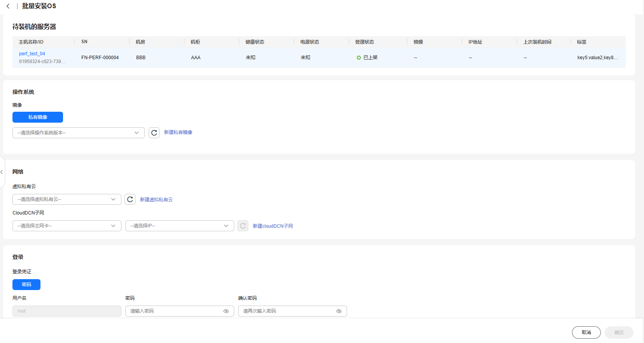Screen dimensions: 644x343
Task: Open the perf_test_04 host link
Action: point(32,54)
